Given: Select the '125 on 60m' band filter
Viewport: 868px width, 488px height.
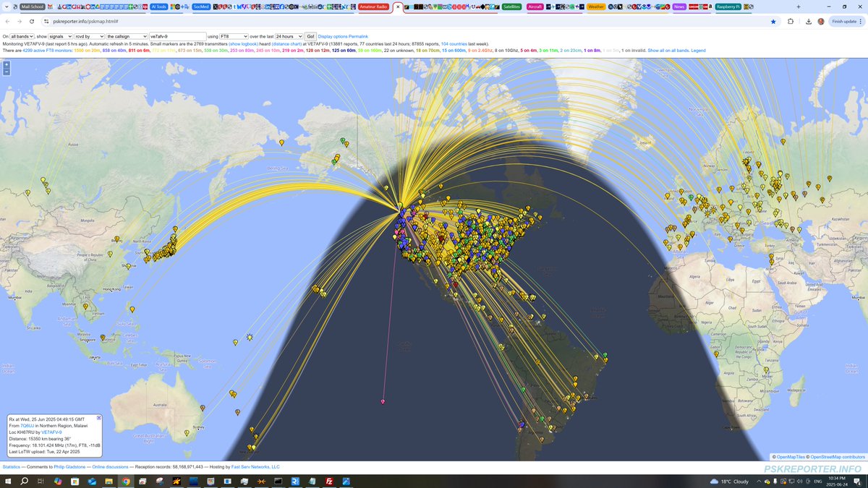Looking at the screenshot, I should 343,51.
